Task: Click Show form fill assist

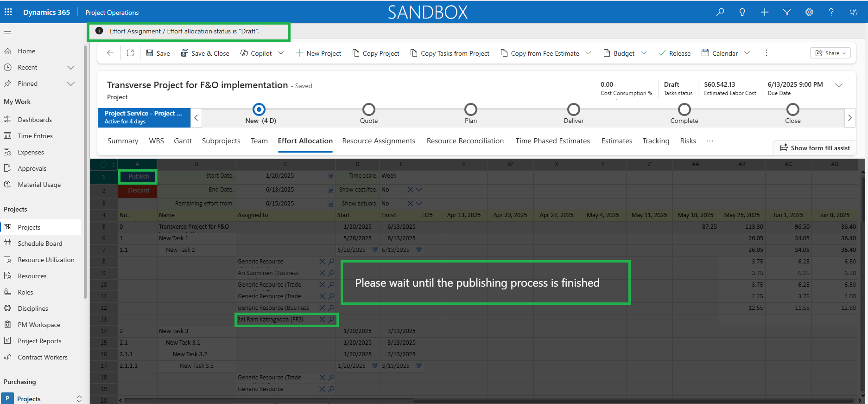Action: coord(815,148)
